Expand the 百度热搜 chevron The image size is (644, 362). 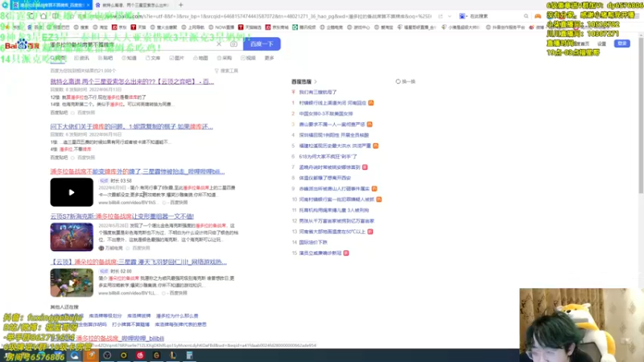(x=316, y=82)
